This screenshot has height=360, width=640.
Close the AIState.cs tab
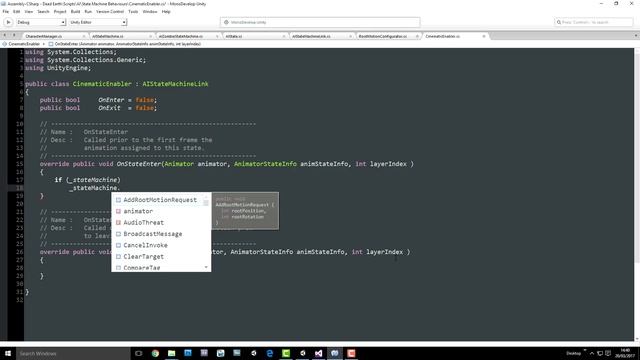[x=284, y=36]
